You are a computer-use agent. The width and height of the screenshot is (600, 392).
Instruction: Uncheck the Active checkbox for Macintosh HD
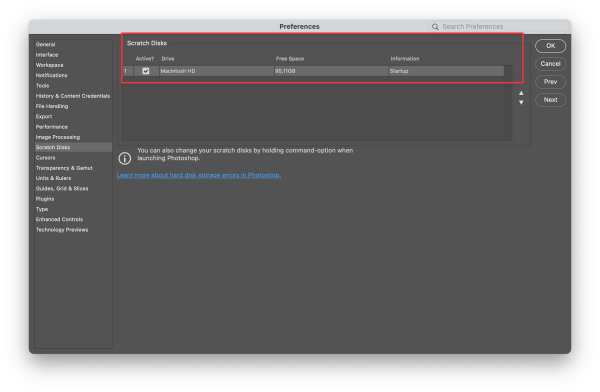pyautogui.click(x=146, y=71)
